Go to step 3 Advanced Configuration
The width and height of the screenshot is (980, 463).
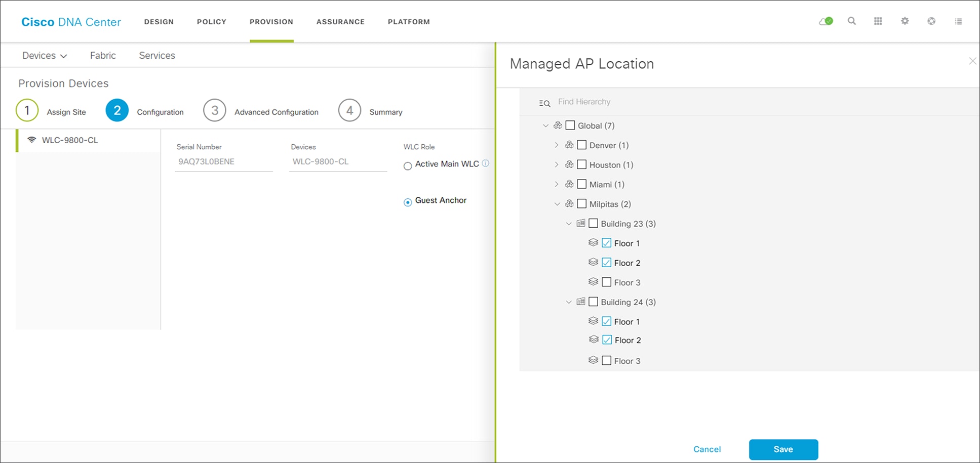point(261,111)
